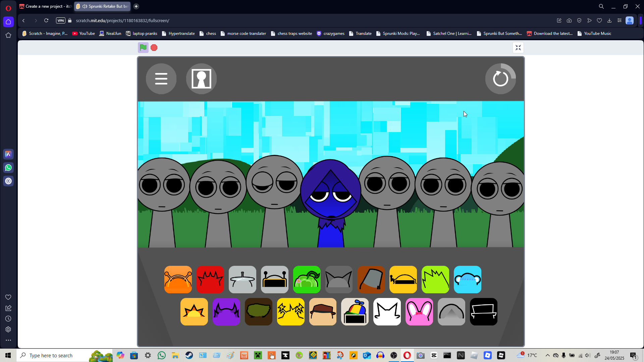Open the Opera easy setup menu
Viewport: 644px width, 362px height.
point(620,20)
